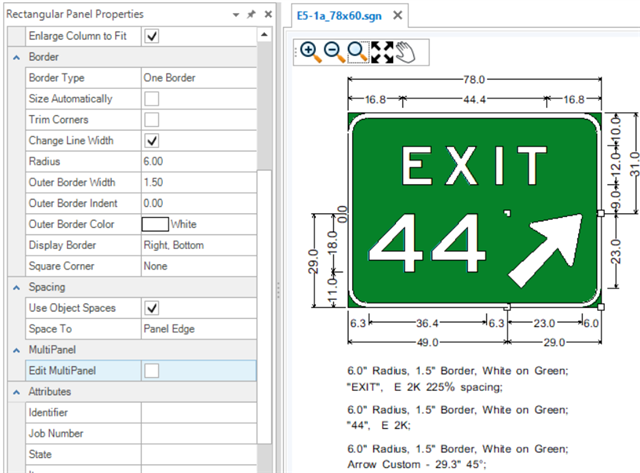Close the E5-1a_78x60.sgn document tab
640x473 pixels.
pos(398,16)
